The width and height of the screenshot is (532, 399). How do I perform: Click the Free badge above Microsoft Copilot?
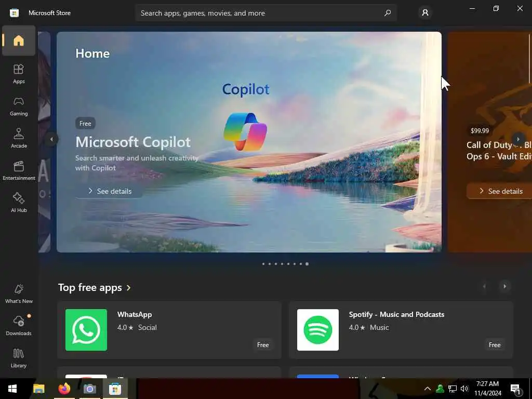point(85,124)
